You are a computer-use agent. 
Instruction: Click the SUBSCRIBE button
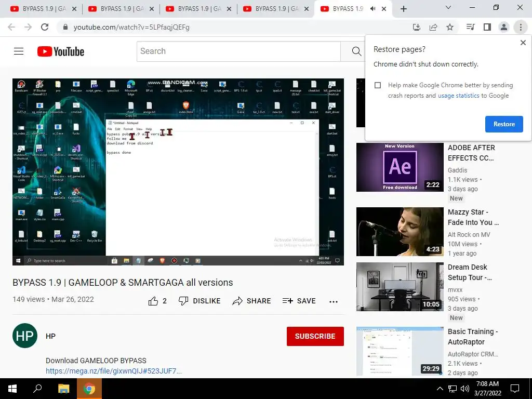pyautogui.click(x=315, y=336)
